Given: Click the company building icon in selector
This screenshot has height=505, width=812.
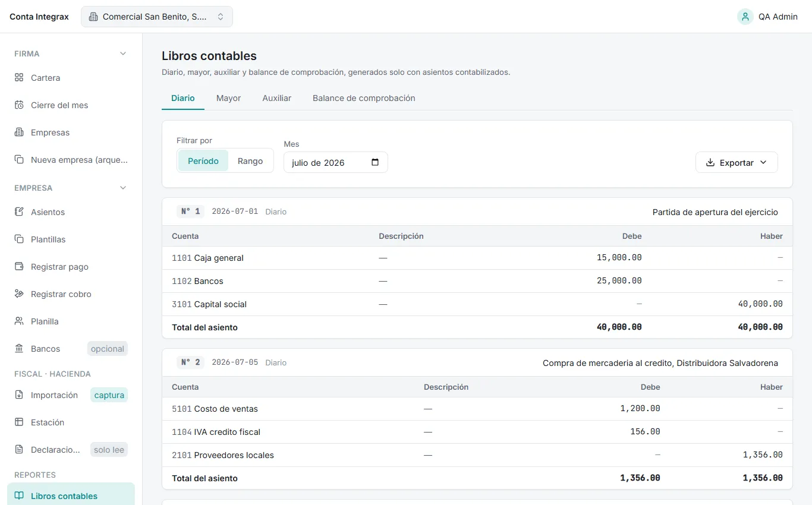Looking at the screenshot, I should pos(93,17).
